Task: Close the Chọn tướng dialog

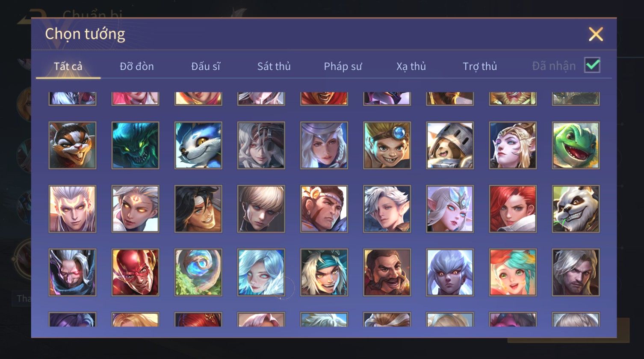Action: point(596,34)
